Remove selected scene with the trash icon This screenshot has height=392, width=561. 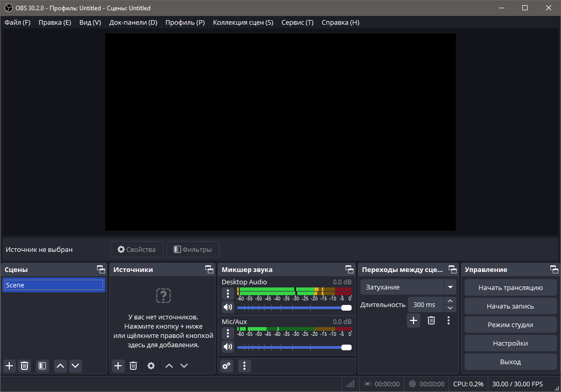[24, 366]
